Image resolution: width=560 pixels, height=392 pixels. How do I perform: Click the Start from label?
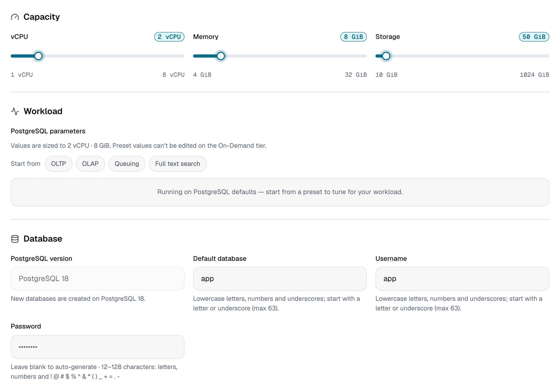click(26, 164)
